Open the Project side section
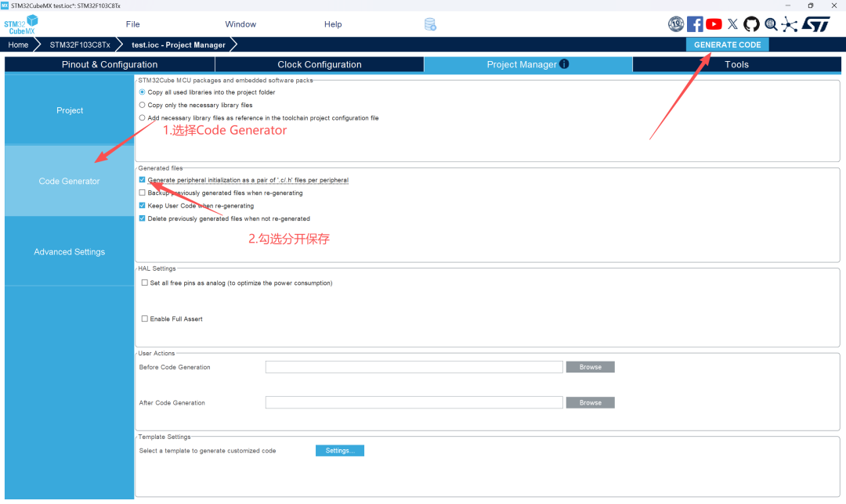This screenshot has height=504, width=846. coord(70,110)
